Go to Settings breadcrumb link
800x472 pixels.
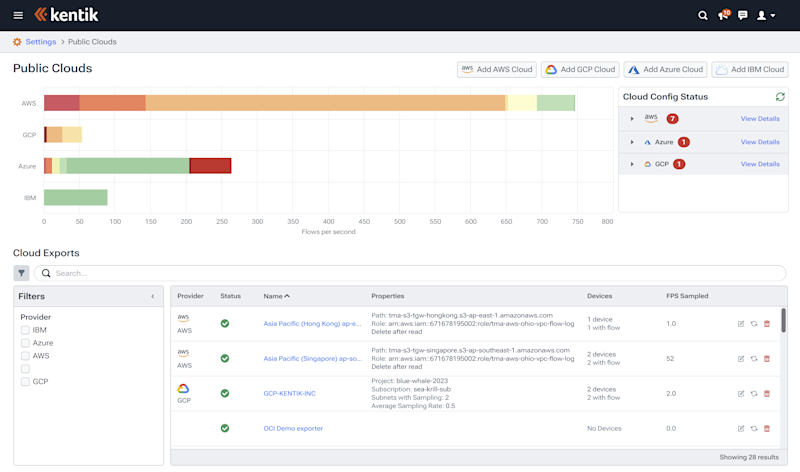pos(41,42)
